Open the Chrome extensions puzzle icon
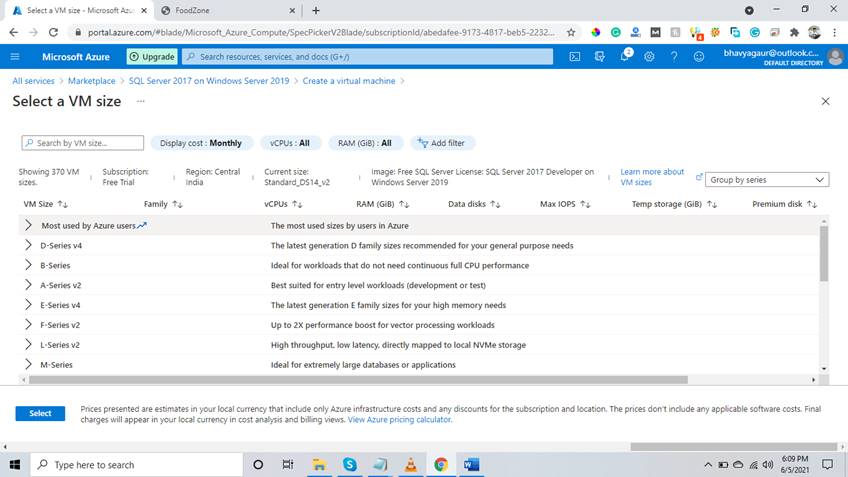The width and height of the screenshot is (848, 477). pos(794,32)
